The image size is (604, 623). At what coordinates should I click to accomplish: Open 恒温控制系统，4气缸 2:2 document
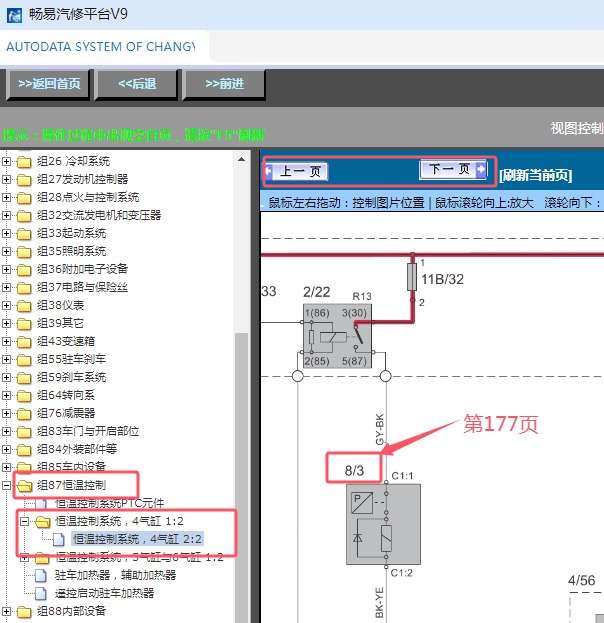[x=137, y=539]
